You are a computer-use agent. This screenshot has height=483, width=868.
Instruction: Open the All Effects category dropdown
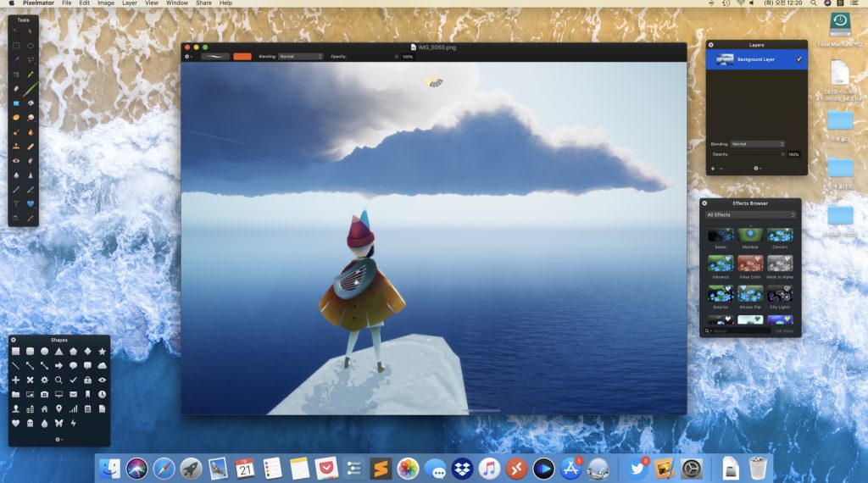750,214
